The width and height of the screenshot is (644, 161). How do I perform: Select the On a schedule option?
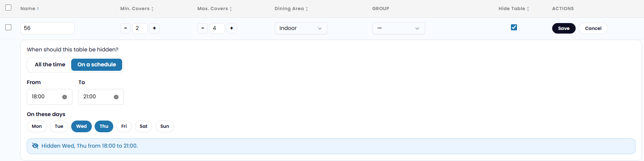[97, 65]
